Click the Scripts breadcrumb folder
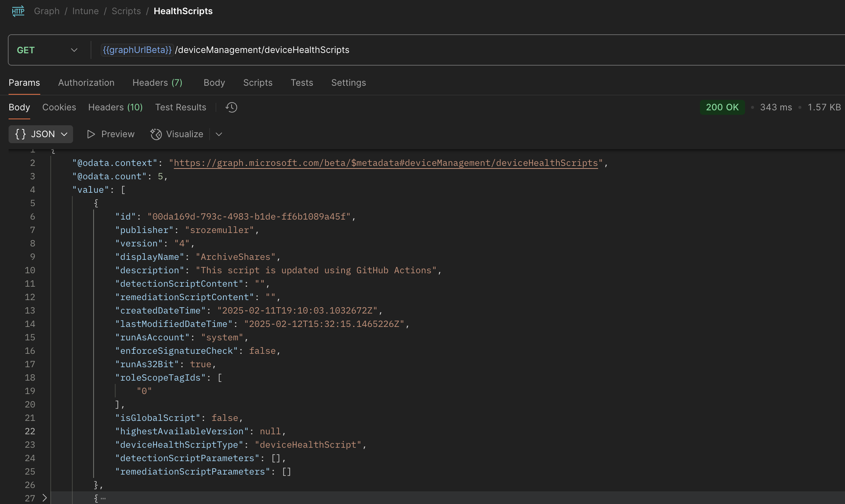Image resolution: width=845 pixels, height=504 pixels. click(126, 11)
